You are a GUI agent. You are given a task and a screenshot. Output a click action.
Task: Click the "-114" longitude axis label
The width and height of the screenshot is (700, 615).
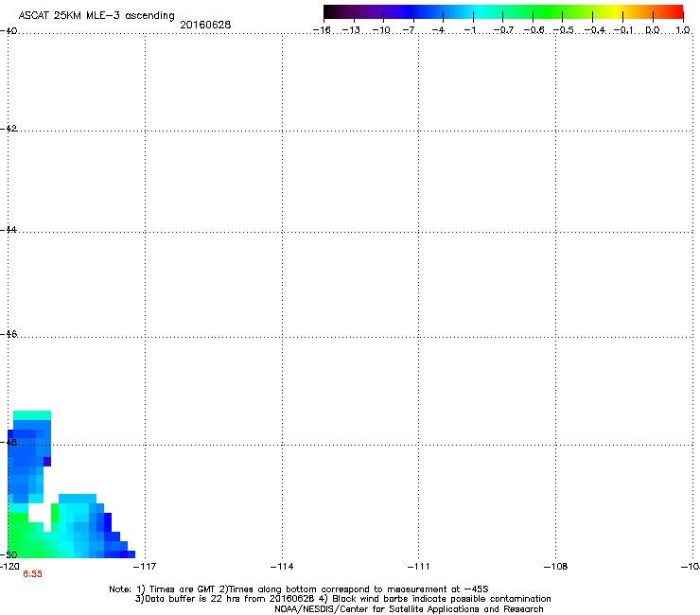pos(282,567)
